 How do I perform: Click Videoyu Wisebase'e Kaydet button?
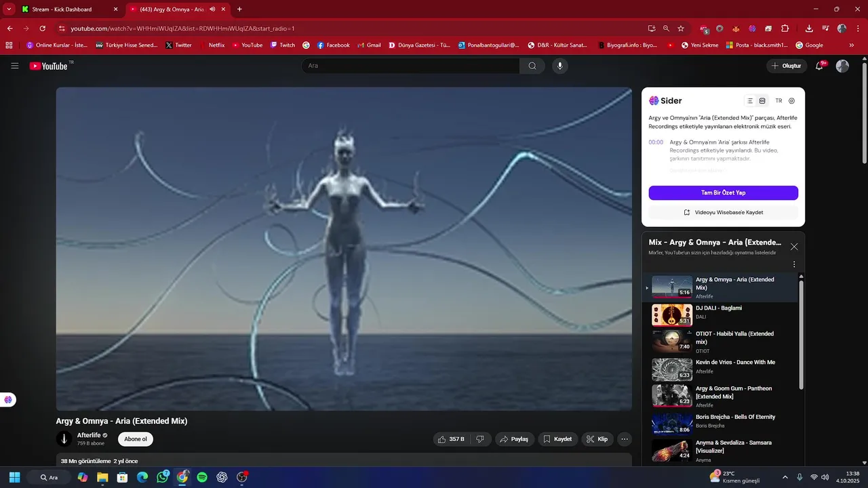723,212
